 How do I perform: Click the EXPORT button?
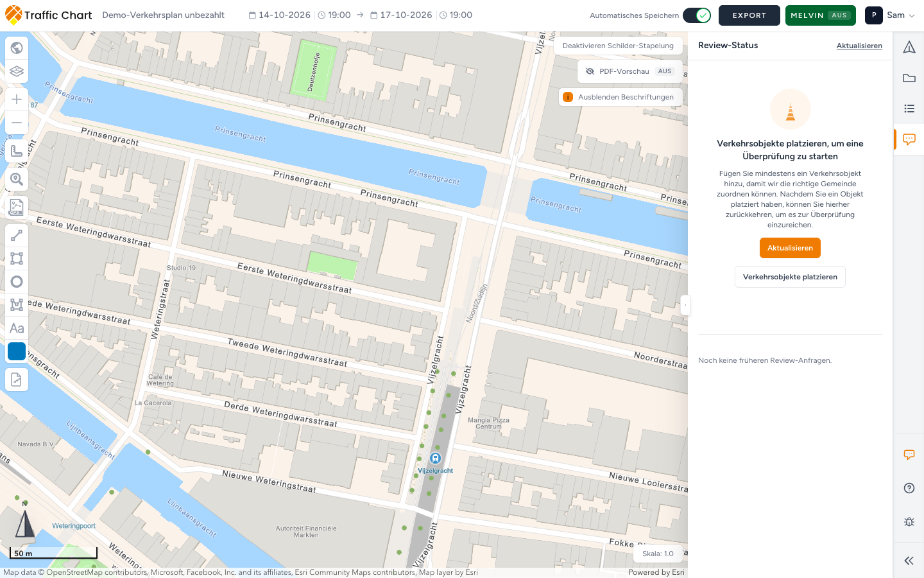point(749,15)
